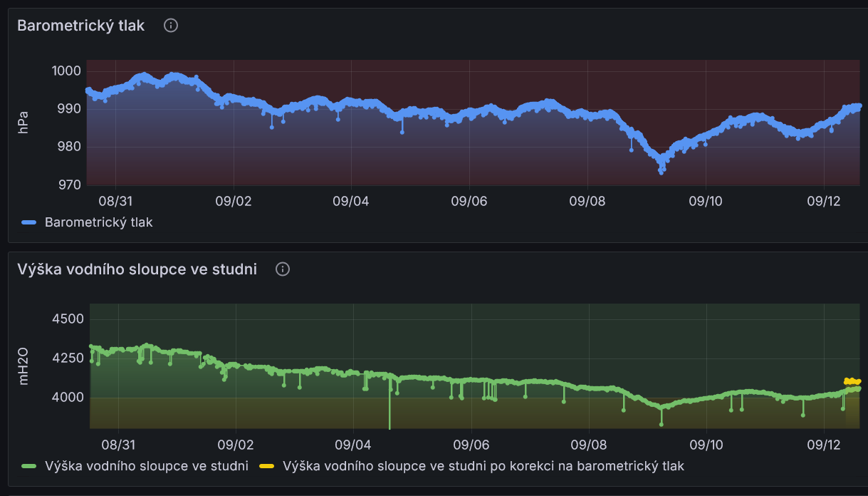The width and height of the screenshot is (868, 496).
Task: Click green color swatch in well legend
Action: (x=28, y=467)
